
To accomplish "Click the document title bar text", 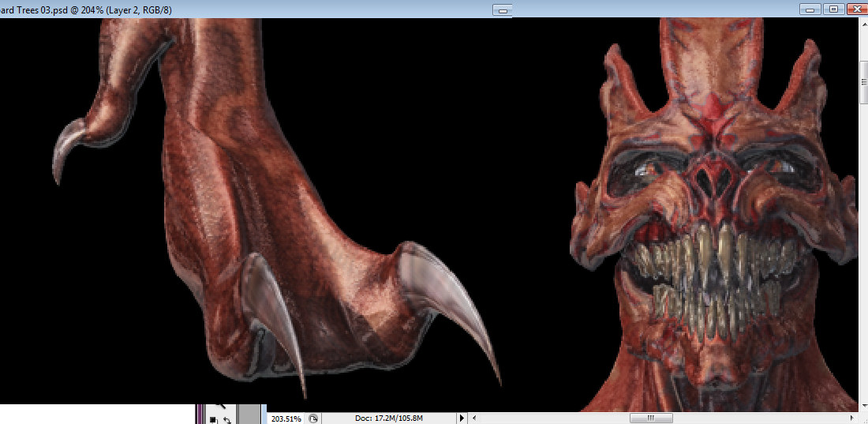I will coord(87,9).
